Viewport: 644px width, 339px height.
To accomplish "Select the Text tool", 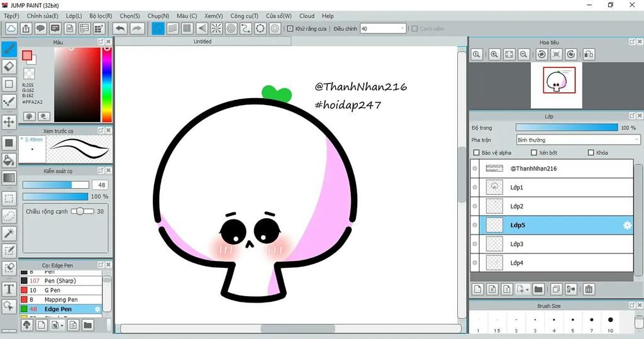I will (x=9, y=289).
